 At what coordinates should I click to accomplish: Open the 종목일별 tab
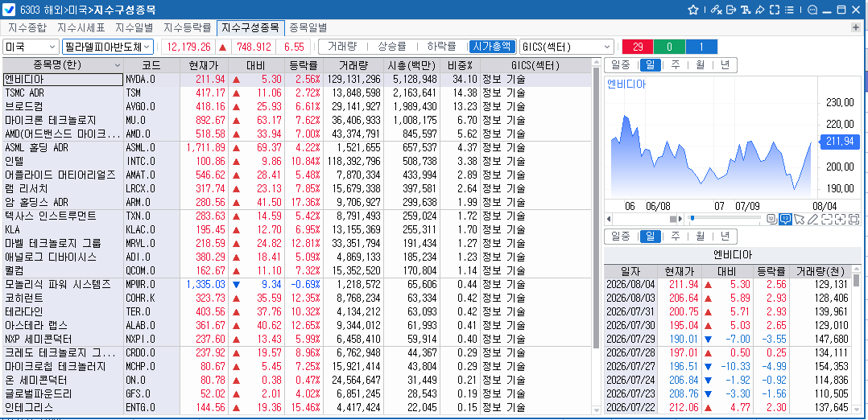coord(308,27)
